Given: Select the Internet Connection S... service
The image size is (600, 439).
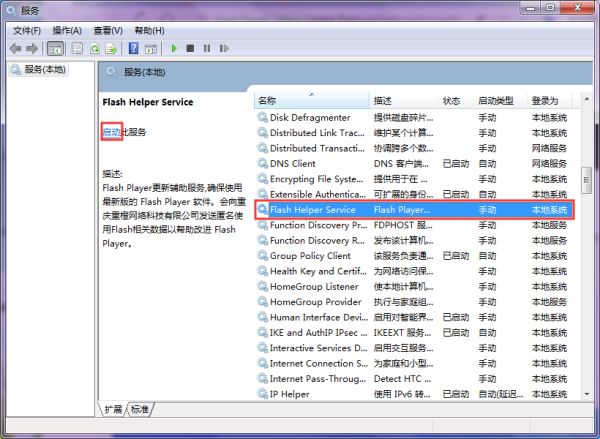Looking at the screenshot, I should coord(414,363).
